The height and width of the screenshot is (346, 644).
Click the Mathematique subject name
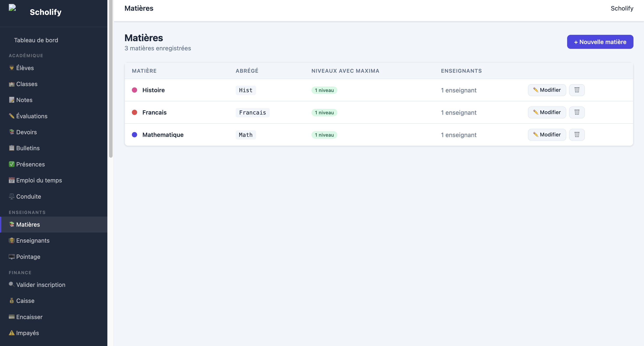click(163, 135)
